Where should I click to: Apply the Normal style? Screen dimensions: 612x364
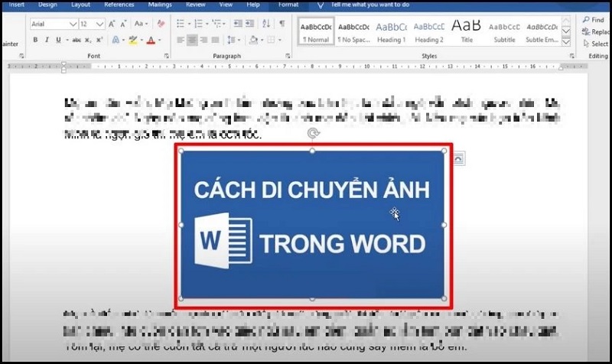pos(316,31)
